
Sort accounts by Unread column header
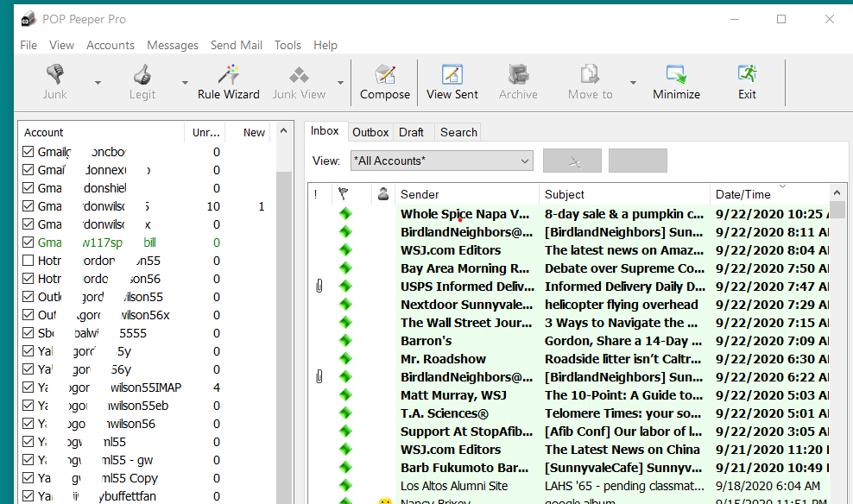coord(205,133)
